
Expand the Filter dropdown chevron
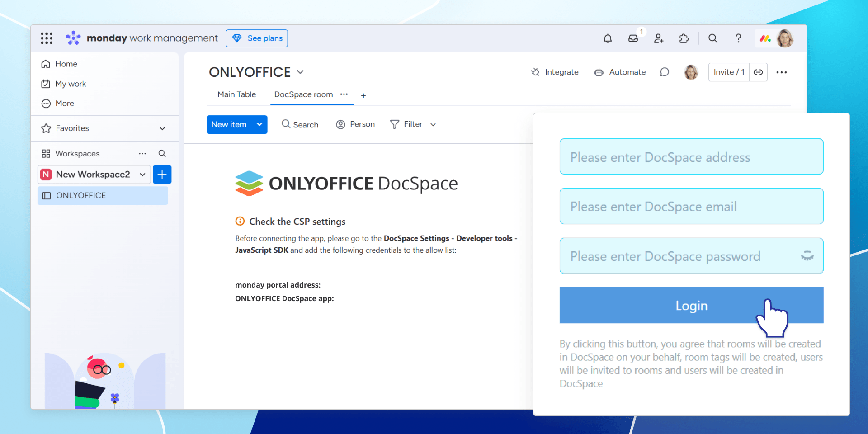(433, 125)
